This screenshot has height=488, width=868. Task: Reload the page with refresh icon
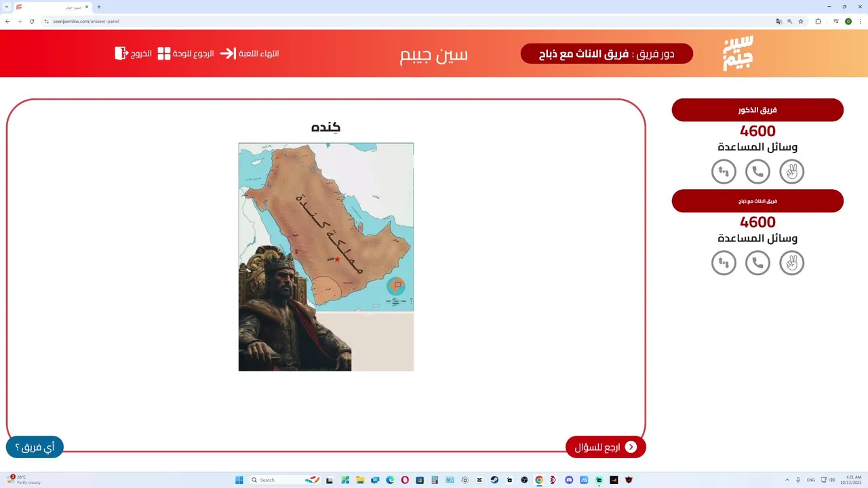point(31,21)
